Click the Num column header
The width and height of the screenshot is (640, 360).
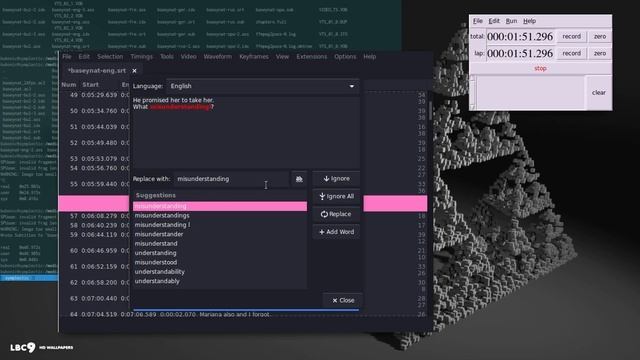(69, 85)
